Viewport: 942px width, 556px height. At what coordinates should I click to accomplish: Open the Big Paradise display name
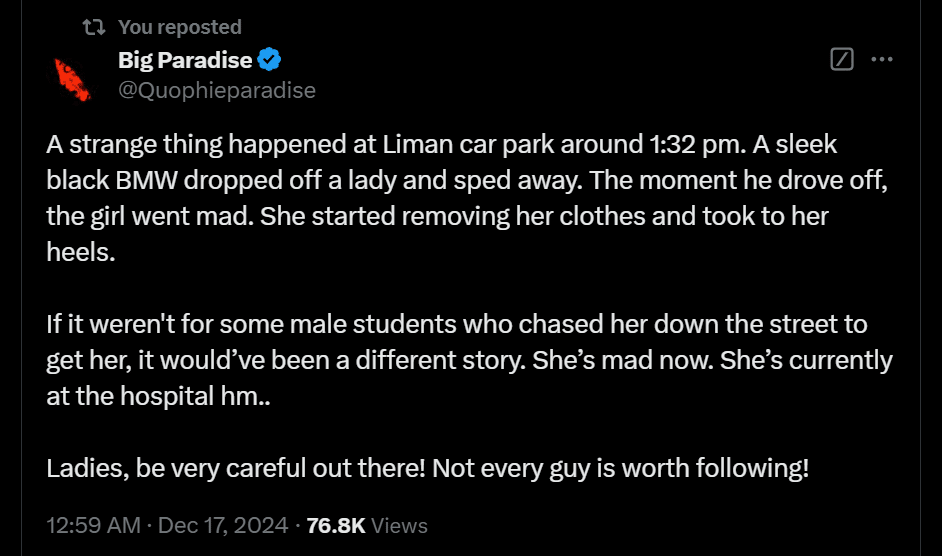pyautogui.click(x=185, y=60)
